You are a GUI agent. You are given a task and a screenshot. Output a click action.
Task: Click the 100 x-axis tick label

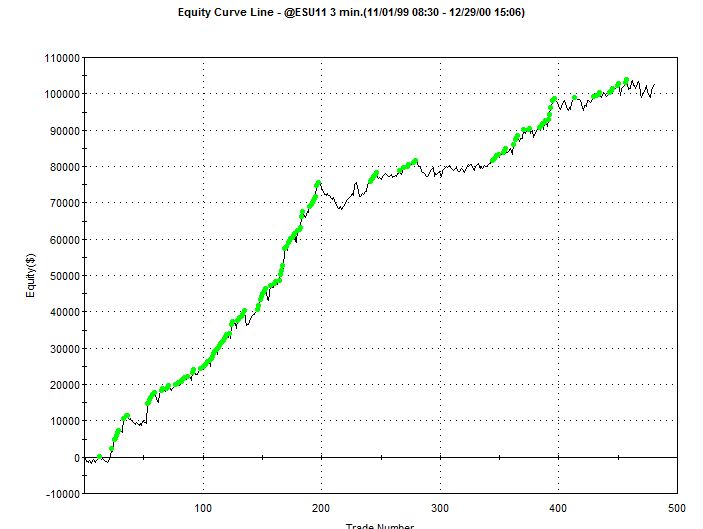pyautogui.click(x=203, y=508)
